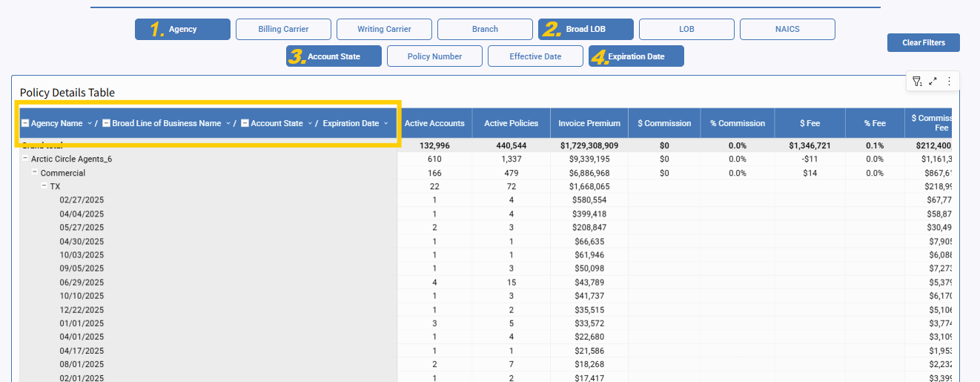Open the table filter funnel icon
This screenshot has height=382, width=980.
917,82
